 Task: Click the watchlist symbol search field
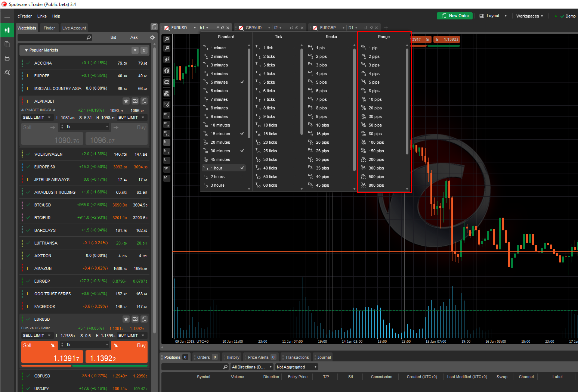pyautogui.click(x=55, y=37)
